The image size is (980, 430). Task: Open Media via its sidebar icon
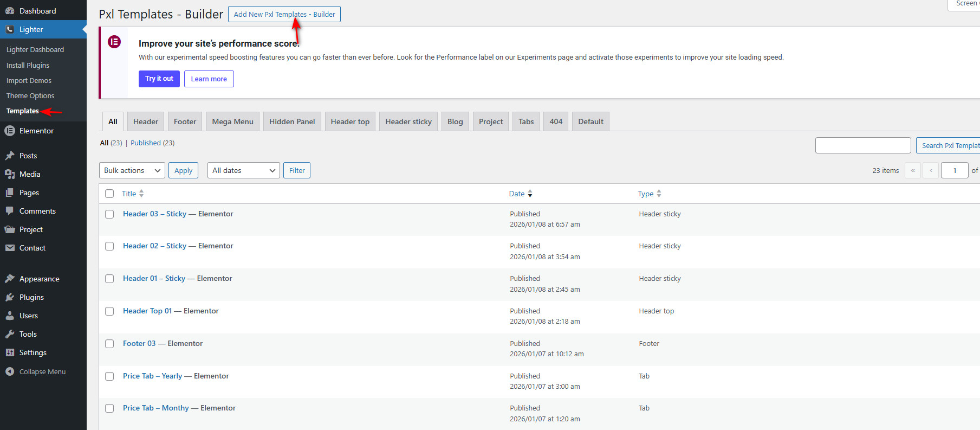pos(10,174)
